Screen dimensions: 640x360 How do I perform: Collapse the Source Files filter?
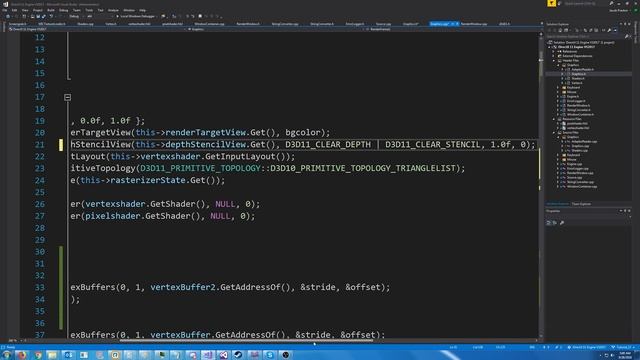click(x=554, y=133)
